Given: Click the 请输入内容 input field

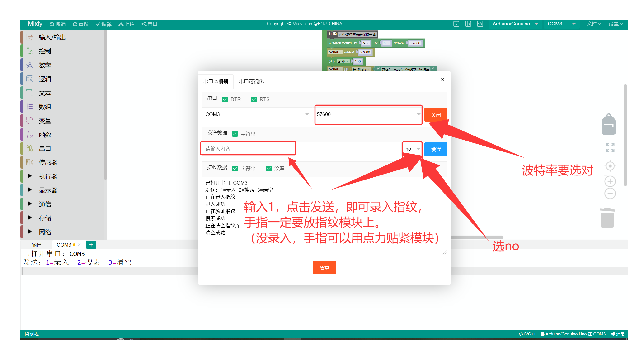Looking at the screenshot, I should pos(248,148).
